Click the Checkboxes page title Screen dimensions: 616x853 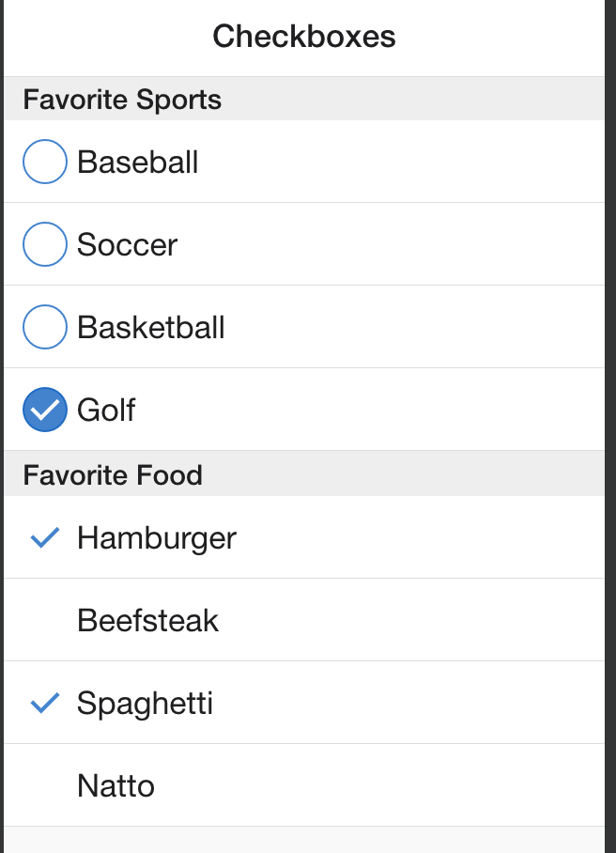[304, 37]
